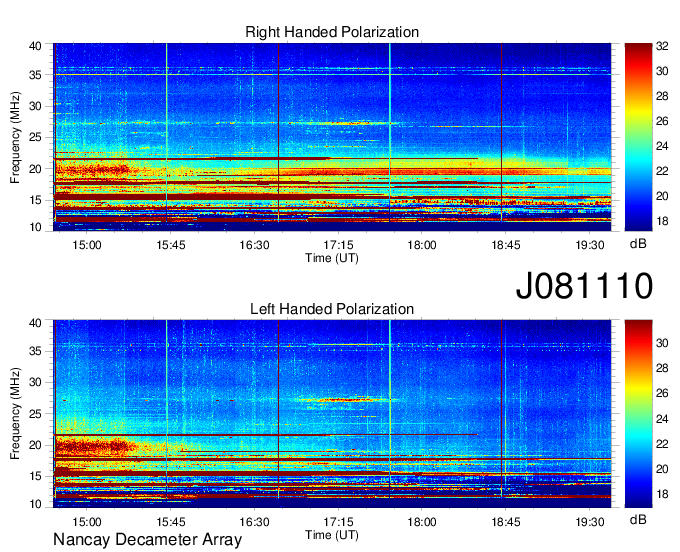The image size is (680, 552).
Task: Click the 30 label on Left Handed colorbar
Action: (662, 343)
